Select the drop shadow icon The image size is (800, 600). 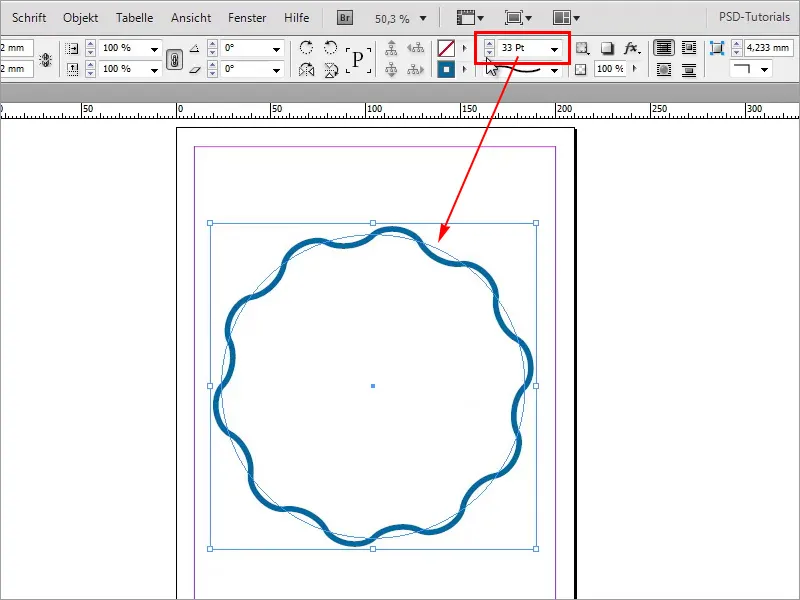coord(606,47)
